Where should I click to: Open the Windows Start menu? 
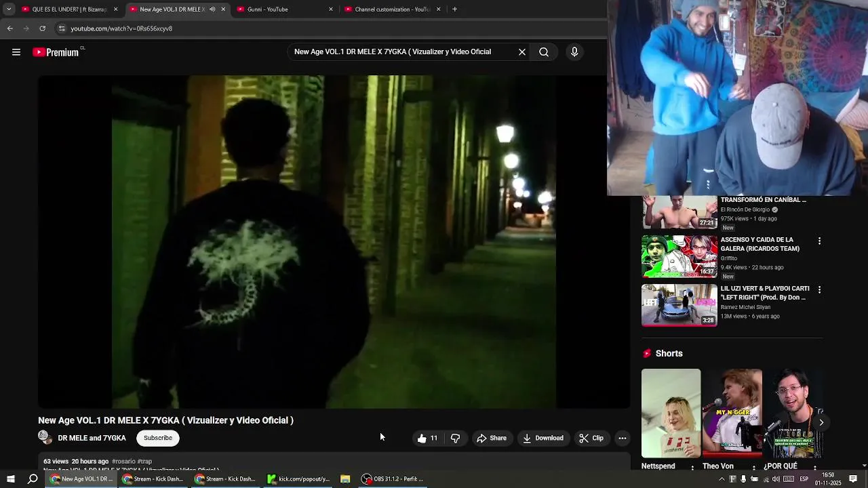click(x=11, y=479)
